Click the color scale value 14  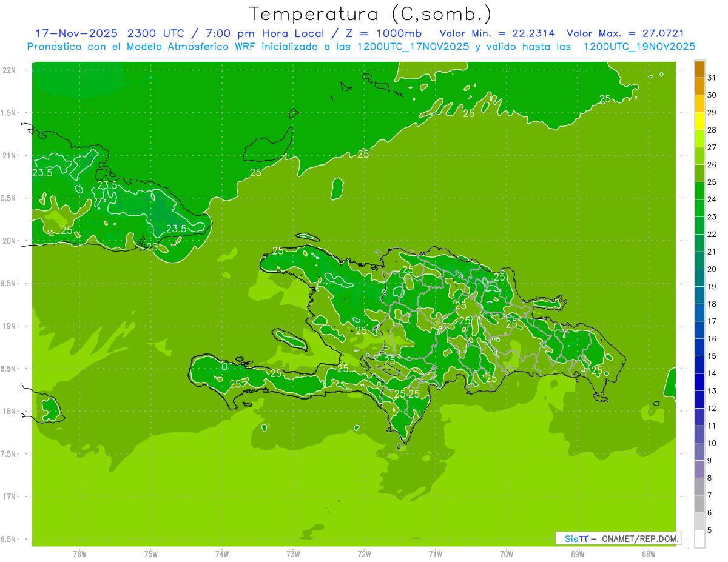click(712, 373)
